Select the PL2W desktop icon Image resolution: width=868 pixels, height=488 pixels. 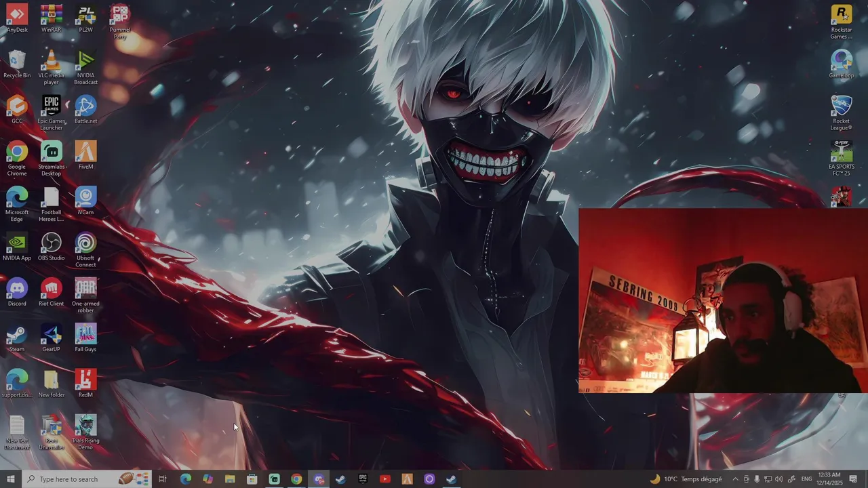point(85,18)
